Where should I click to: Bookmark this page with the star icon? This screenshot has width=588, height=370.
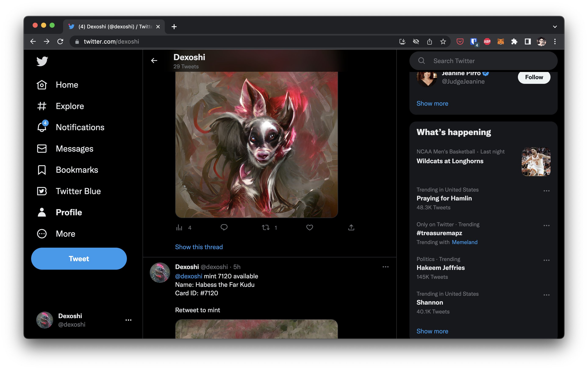click(x=443, y=41)
